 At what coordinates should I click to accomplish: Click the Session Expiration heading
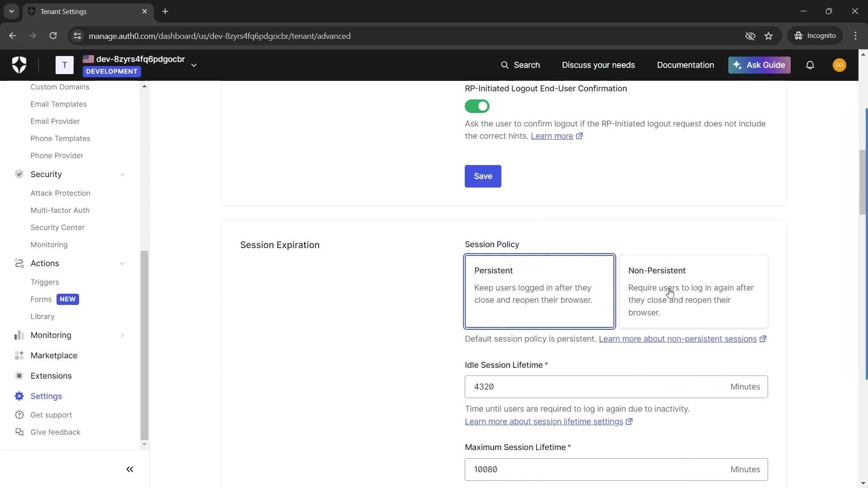[279, 245]
